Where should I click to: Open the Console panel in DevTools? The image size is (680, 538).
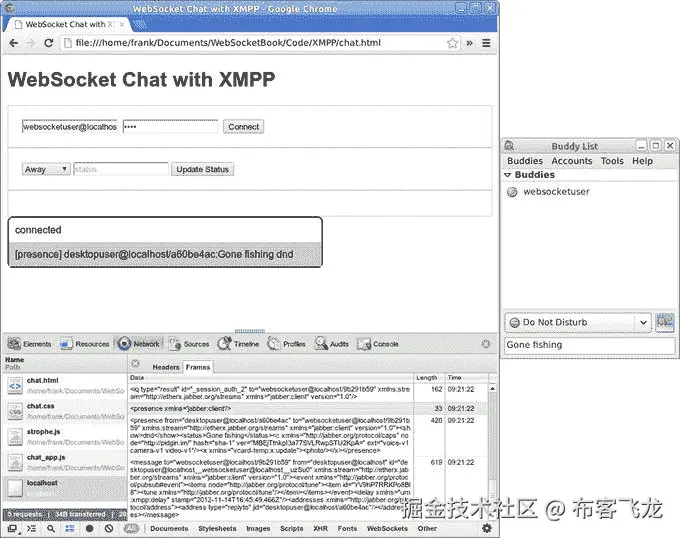coord(378,344)
